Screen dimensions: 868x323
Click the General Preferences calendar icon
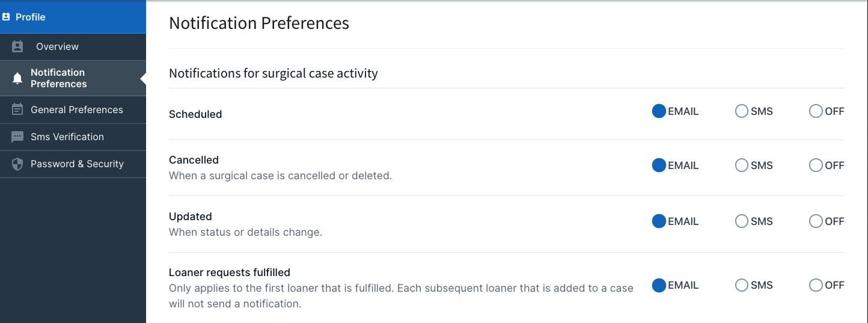(17, 109)
